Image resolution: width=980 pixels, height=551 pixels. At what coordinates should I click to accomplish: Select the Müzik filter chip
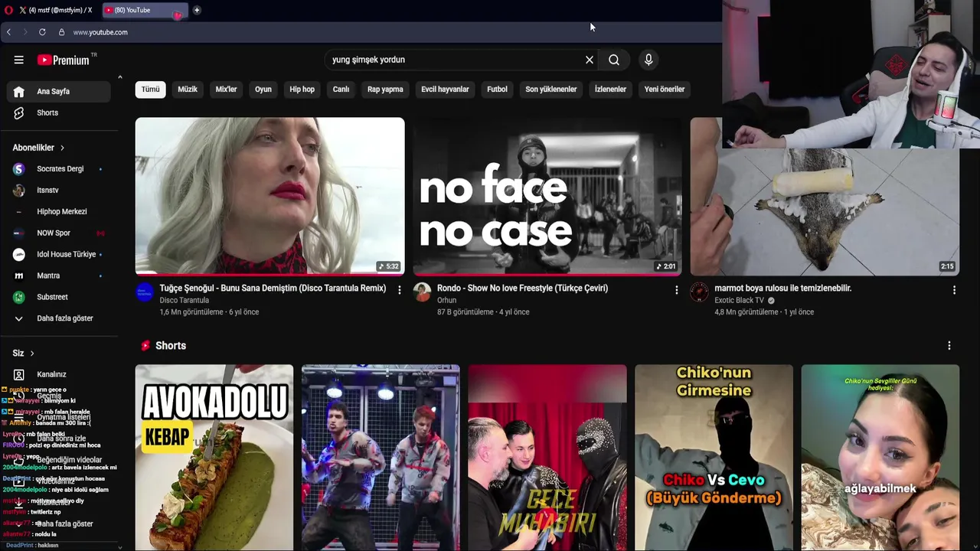click(188, 90)
